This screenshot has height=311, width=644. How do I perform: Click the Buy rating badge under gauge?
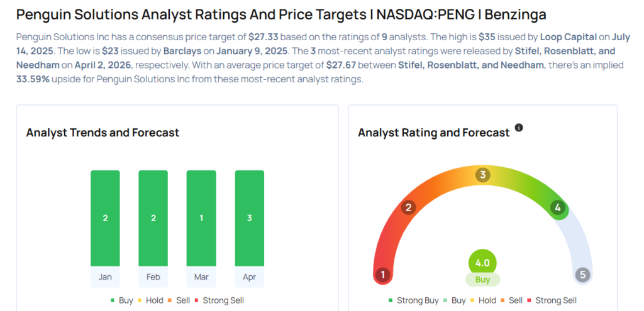(x=482, y=280)
